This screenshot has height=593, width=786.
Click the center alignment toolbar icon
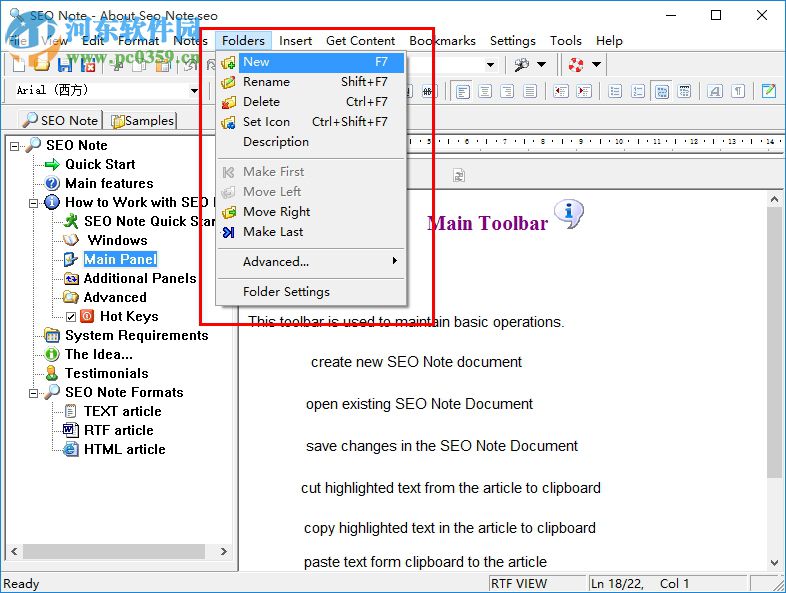(485, 91)
